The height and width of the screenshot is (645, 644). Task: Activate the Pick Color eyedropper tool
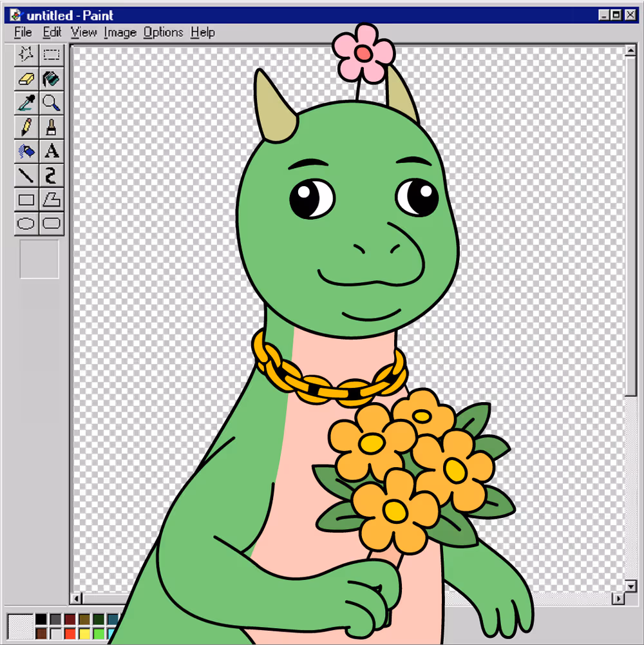26,102
